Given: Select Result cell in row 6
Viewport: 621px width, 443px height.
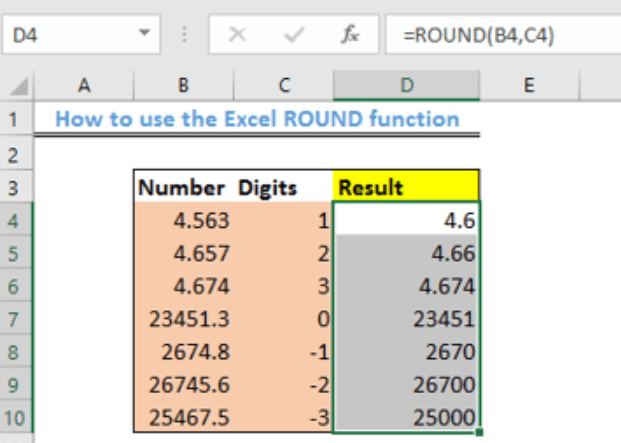Looking at the screenshot, I should click(x=406, y=285).
